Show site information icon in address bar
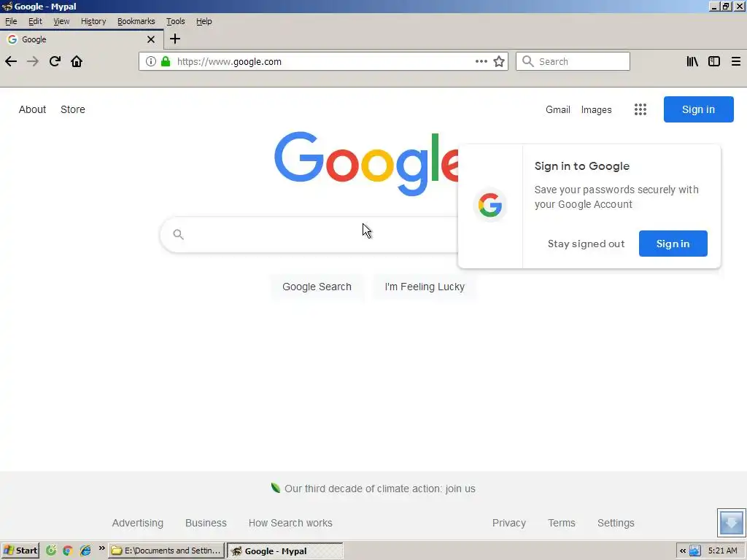The height and width of the screenshot is (560, 747). tap(150, 61)
